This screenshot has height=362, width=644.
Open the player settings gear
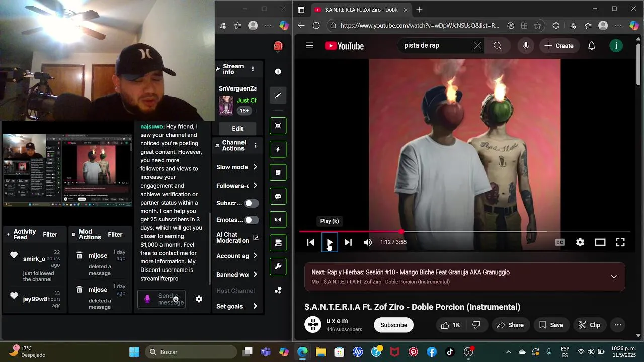(x=580, y=242)
